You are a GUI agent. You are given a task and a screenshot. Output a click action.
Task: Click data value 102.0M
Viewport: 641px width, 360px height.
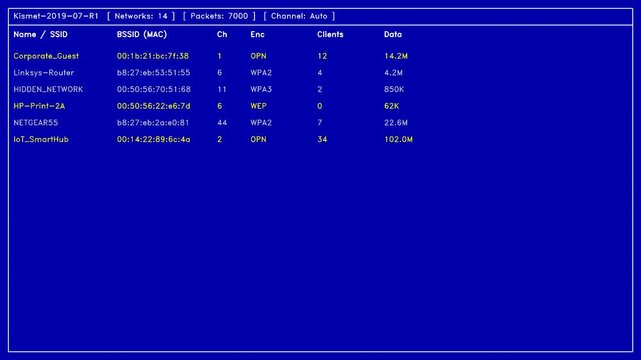(399, 139)
